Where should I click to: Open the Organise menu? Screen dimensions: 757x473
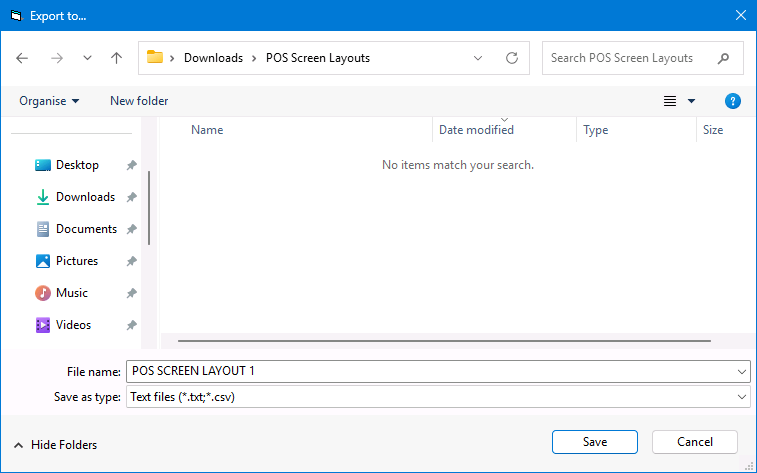pos(49,101)
